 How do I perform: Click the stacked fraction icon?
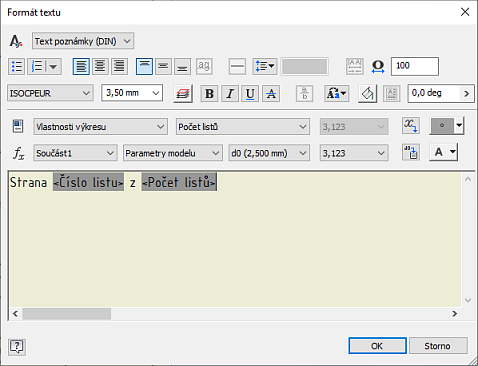pos(304,93)
